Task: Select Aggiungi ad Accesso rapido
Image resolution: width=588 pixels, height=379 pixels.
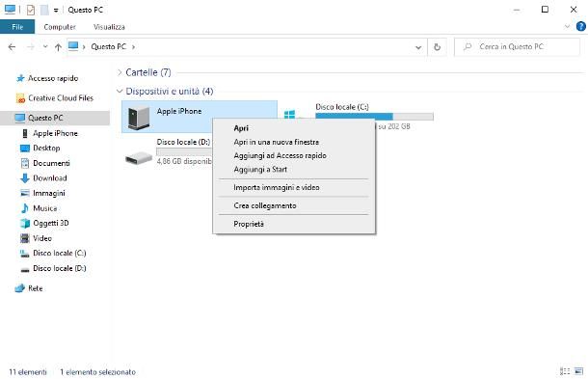Action: pos(280,155)
